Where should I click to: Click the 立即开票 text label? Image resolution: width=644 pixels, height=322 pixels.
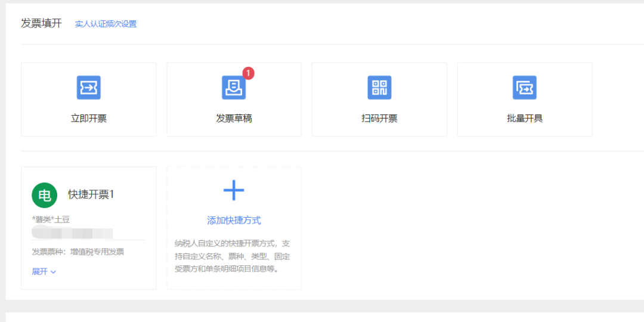[88, 118]
